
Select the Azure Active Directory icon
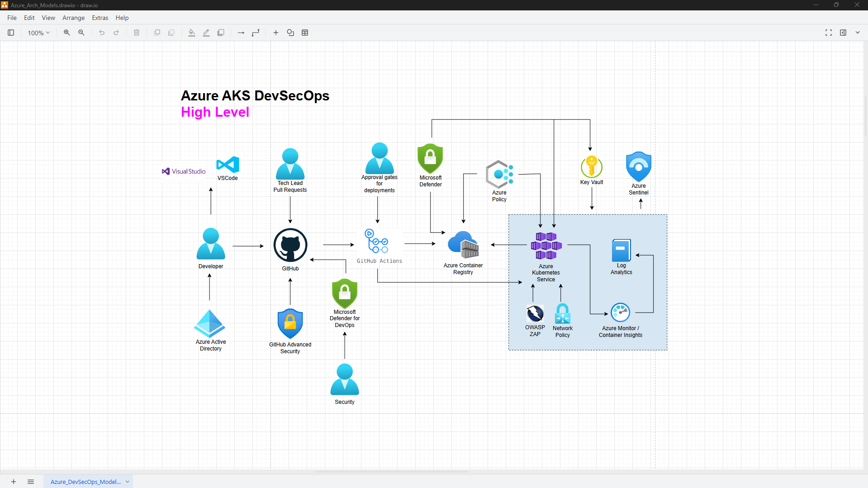[x=209, y=324]
